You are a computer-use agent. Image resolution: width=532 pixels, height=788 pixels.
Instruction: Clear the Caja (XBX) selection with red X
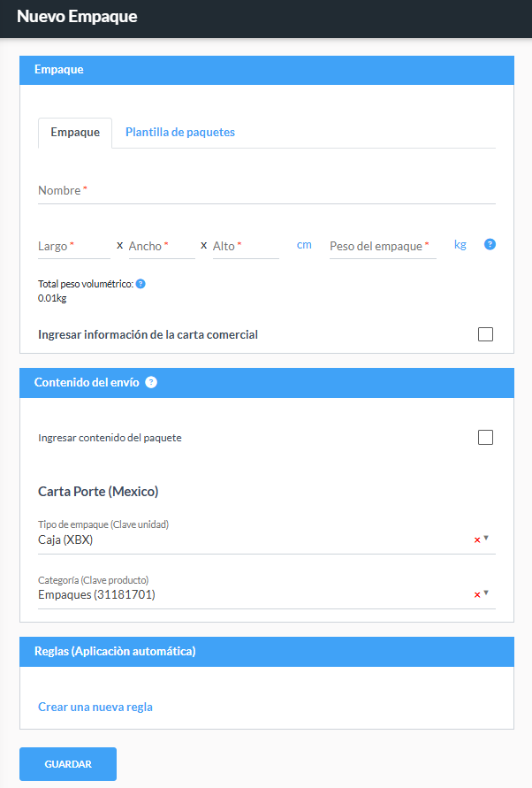point(477,540)
